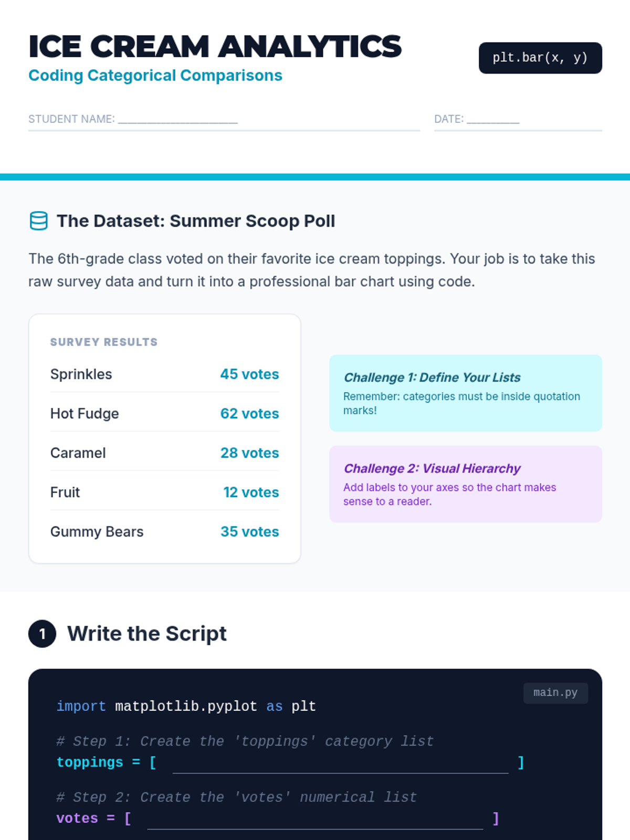630x840 pixels.
Task: Click the Sprinkles survey row
Action: point(164,374)
